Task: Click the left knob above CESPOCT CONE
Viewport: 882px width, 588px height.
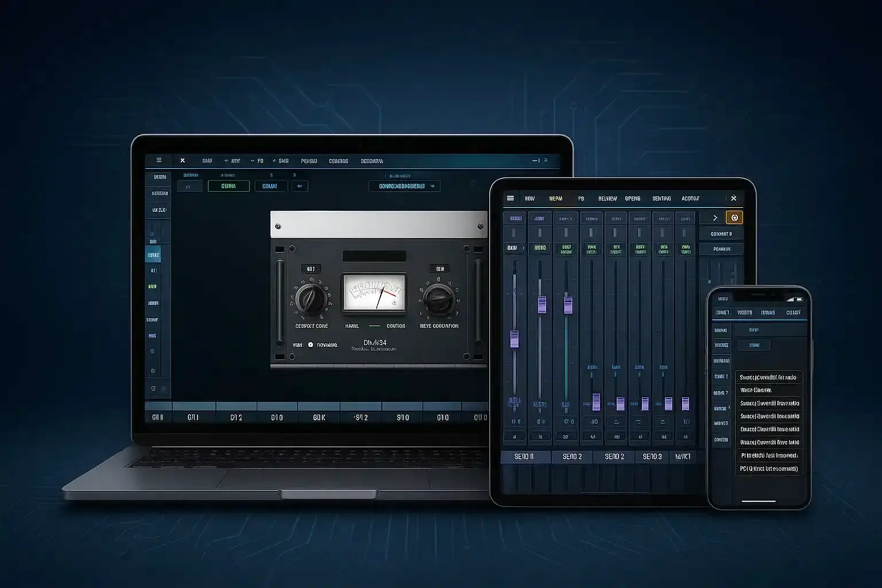Action: click(x=311, y=299)
